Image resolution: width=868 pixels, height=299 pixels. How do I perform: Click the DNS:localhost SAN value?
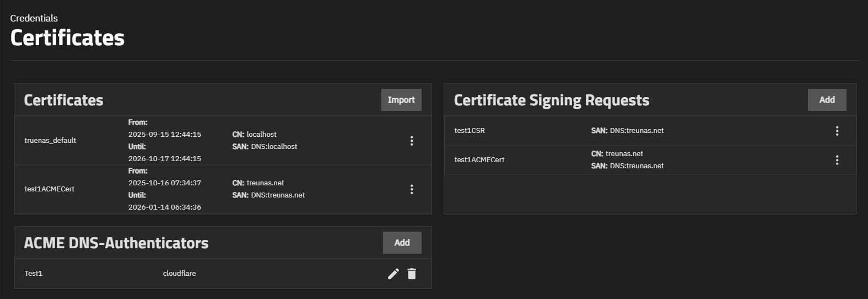[x=274, y=147]
